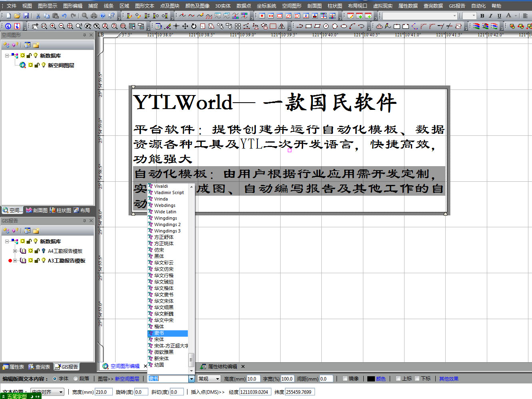The height and width of the screenshot is (399, 532).
Task: Click the Undo arrow icon
Action: [x=64, y=16]
